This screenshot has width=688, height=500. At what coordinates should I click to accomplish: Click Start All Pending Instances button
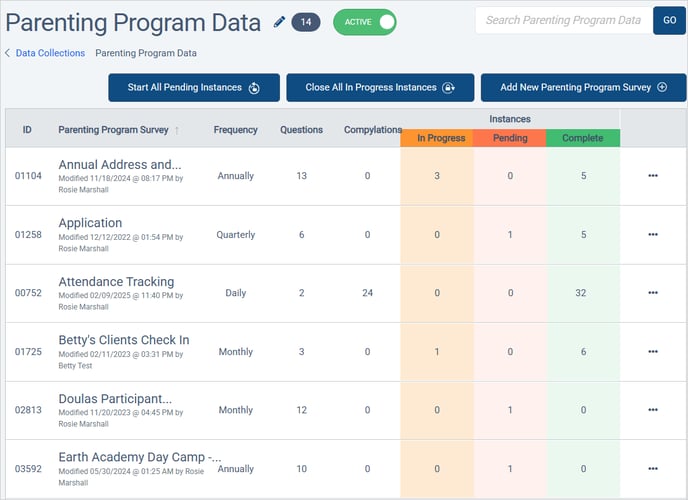coord(194,88)
